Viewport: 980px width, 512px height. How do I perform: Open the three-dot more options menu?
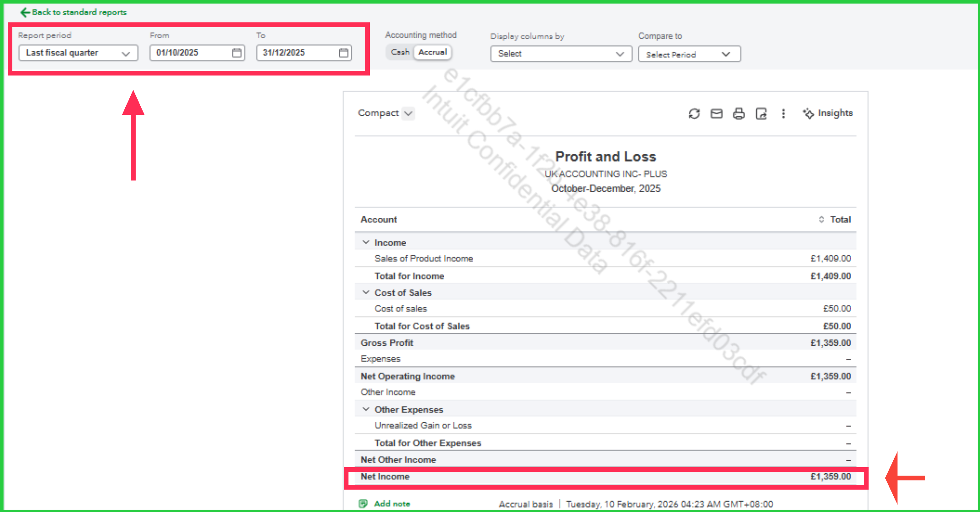coord(783,114)
